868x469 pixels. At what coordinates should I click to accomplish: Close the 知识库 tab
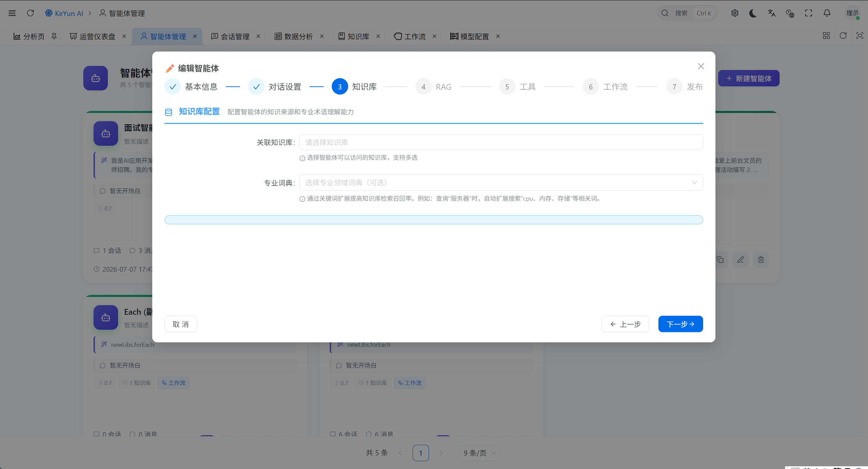click(x=378, y=36)
